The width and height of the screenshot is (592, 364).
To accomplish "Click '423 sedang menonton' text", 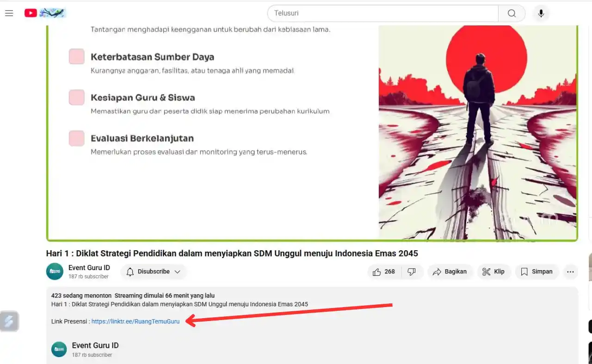I will click(81, 296).
